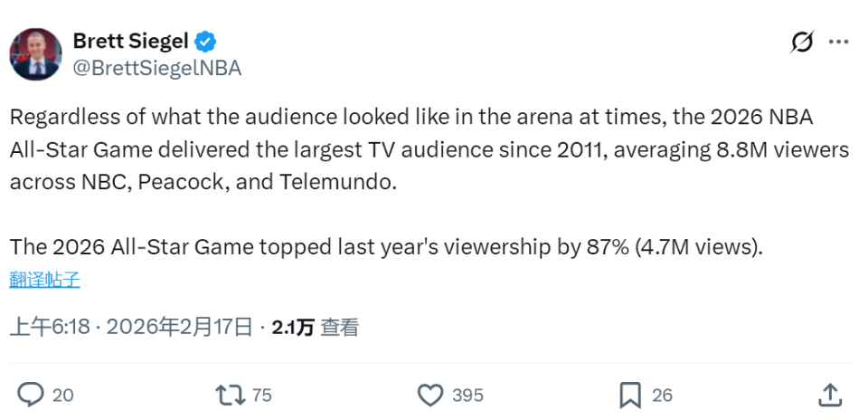Click the reply count 20

click(x=63, y=396)
